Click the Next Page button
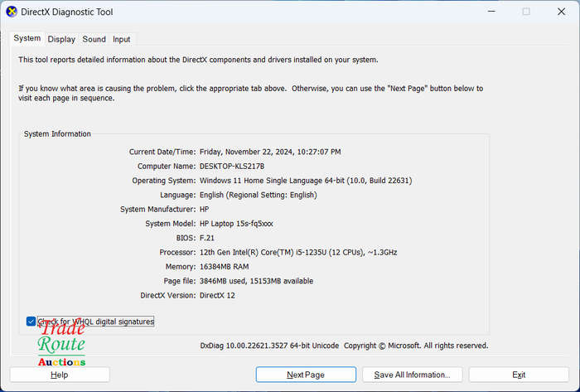 [306, 375]
